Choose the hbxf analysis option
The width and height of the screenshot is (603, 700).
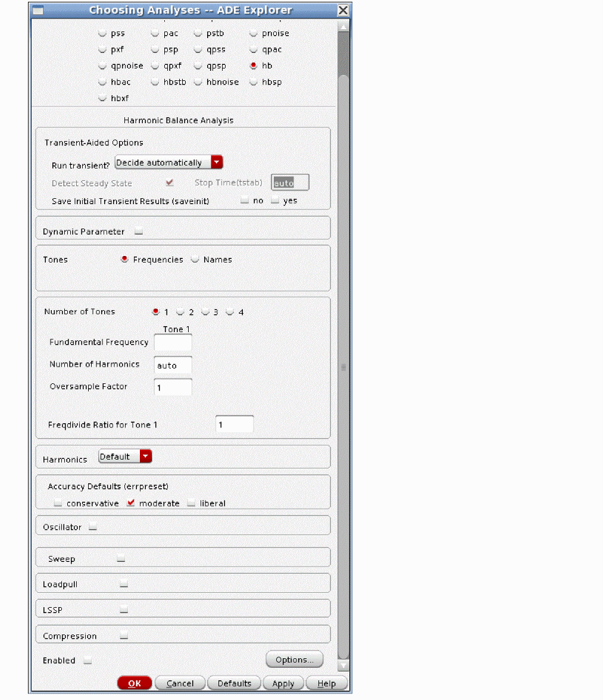pyautogui.click(x=102, y=98)
